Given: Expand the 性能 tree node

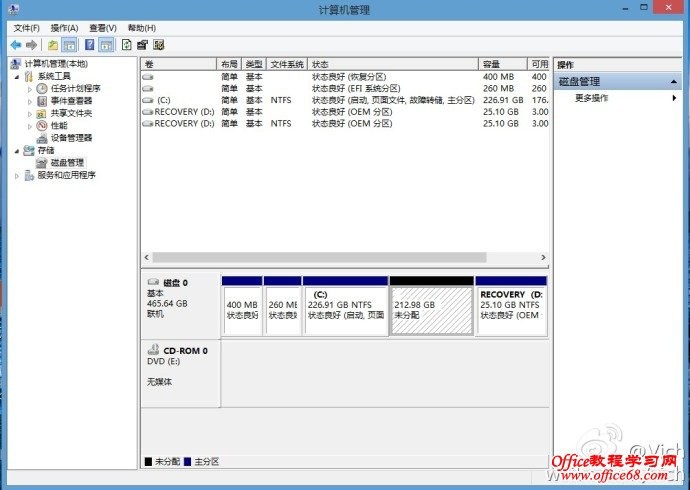Looking at the screenshot, I should 30,126.
